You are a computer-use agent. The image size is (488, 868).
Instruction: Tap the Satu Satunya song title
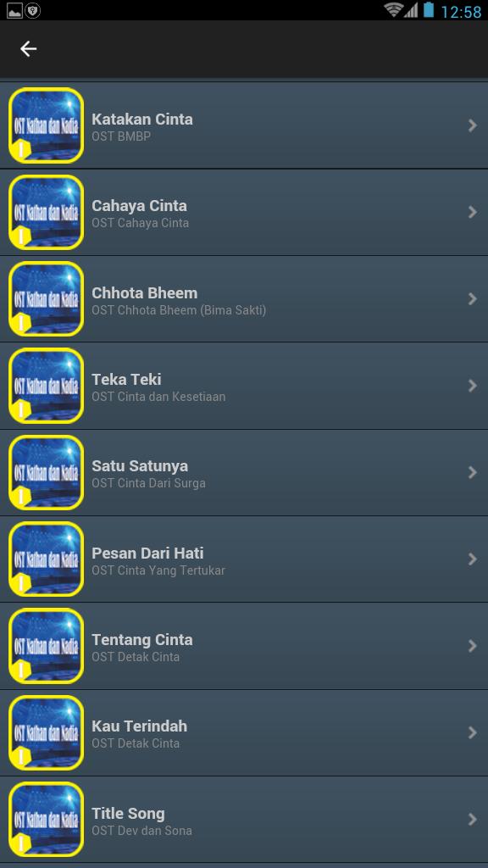140,466
